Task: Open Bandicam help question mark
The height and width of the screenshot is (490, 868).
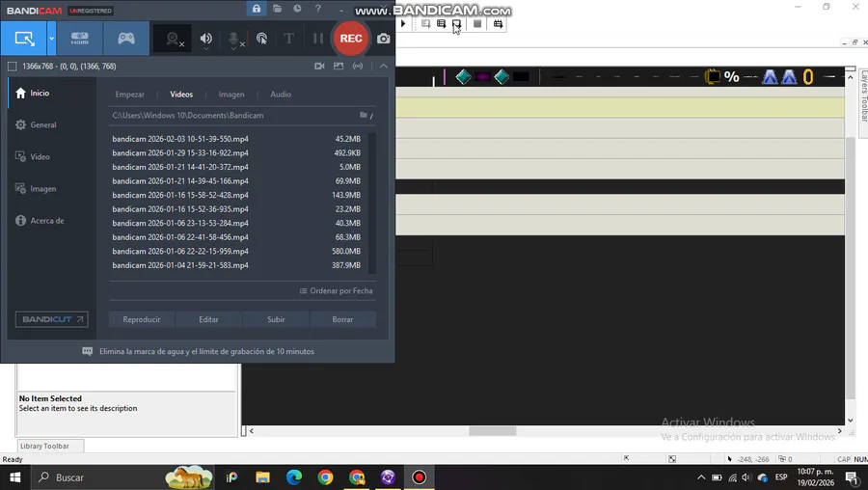Action: pos(317,9)
